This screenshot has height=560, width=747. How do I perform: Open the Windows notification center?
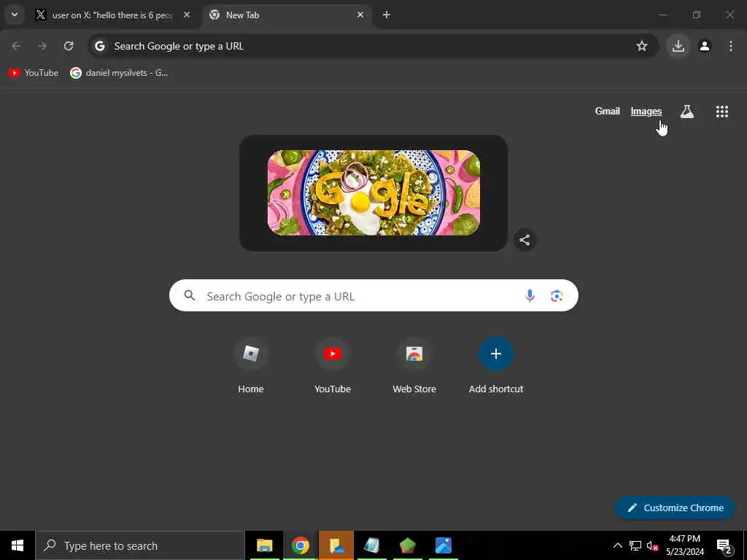point(724,546)
